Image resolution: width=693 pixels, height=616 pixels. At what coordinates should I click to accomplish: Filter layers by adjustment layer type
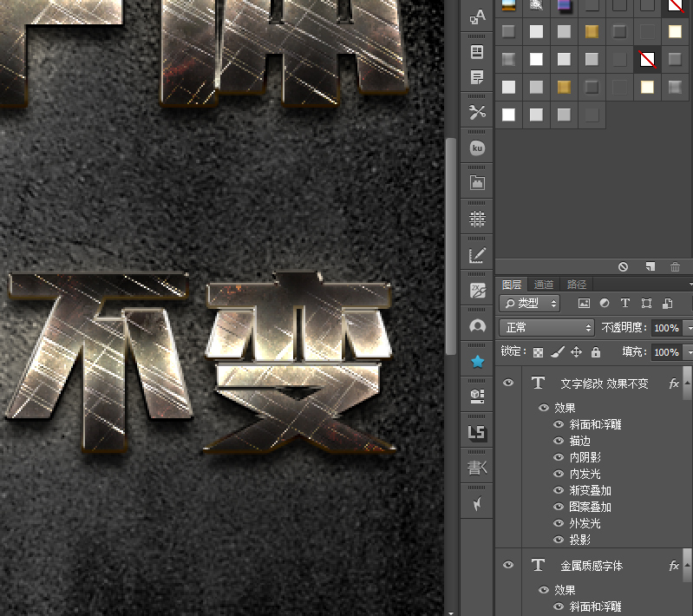[x=605, y=304]
